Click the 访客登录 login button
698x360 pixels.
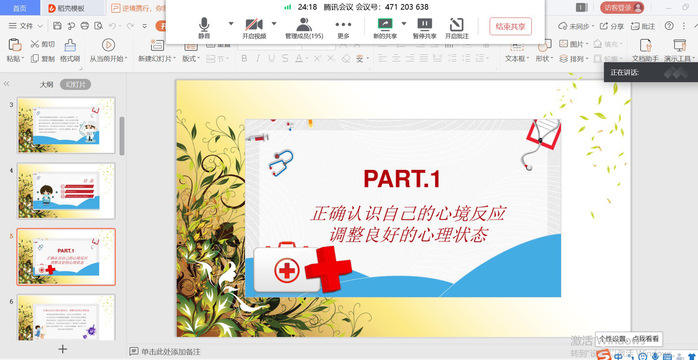(622, 7)
